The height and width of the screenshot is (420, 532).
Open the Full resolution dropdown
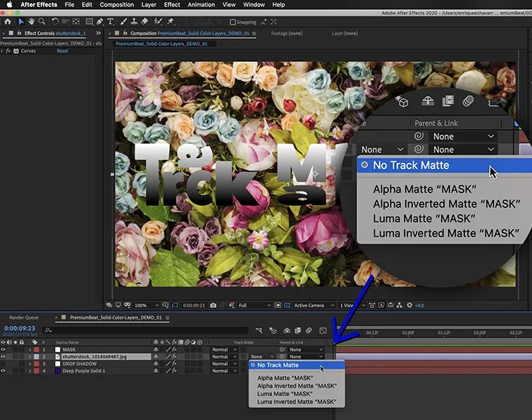click(254, 305)
